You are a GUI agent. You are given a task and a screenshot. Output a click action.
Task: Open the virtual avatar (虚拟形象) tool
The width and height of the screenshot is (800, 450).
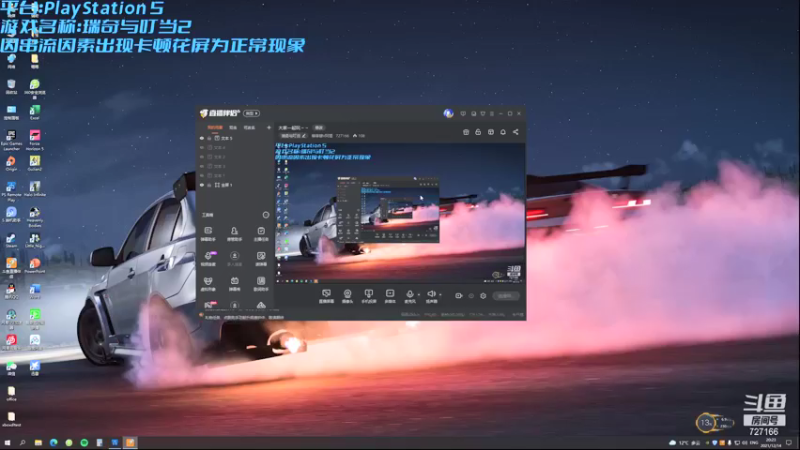point(208,284)
